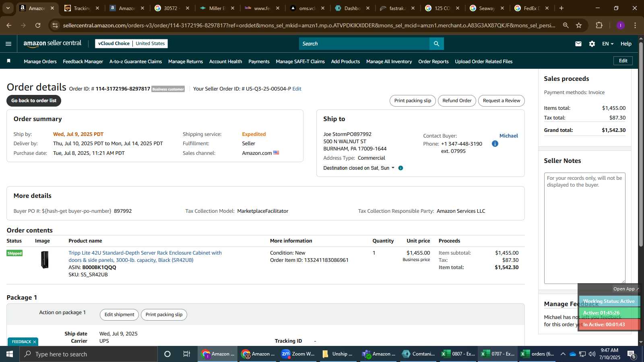This screenshot has width=644, height=362.
Task: Click the page vertical scrollbar
Action: tap(641, 144)
